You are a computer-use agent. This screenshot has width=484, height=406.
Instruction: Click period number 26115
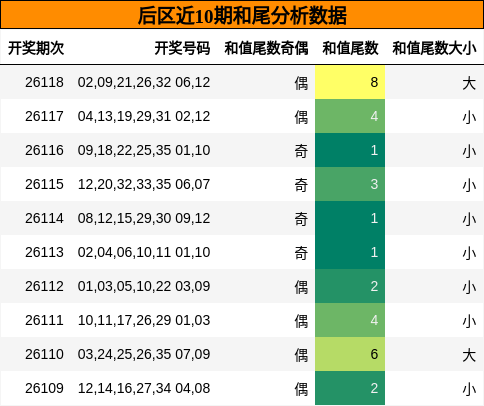(44, 184)
